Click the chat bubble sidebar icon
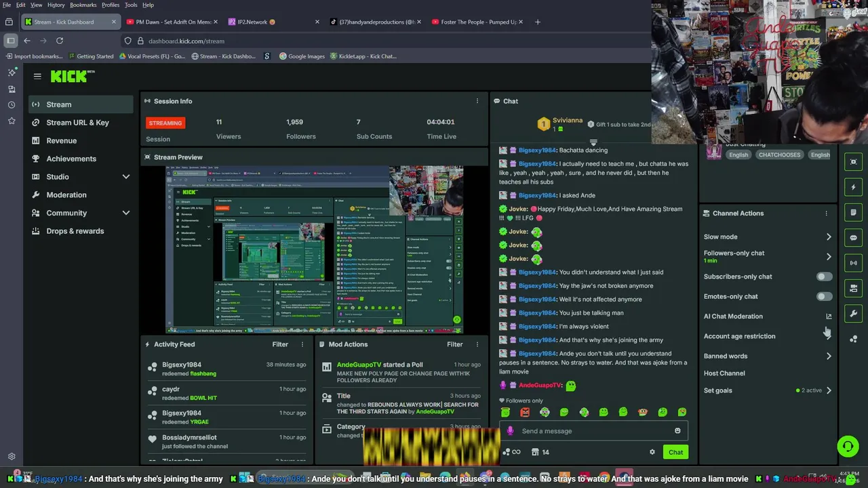Screen dimensions: 868x488 point(853,238)
